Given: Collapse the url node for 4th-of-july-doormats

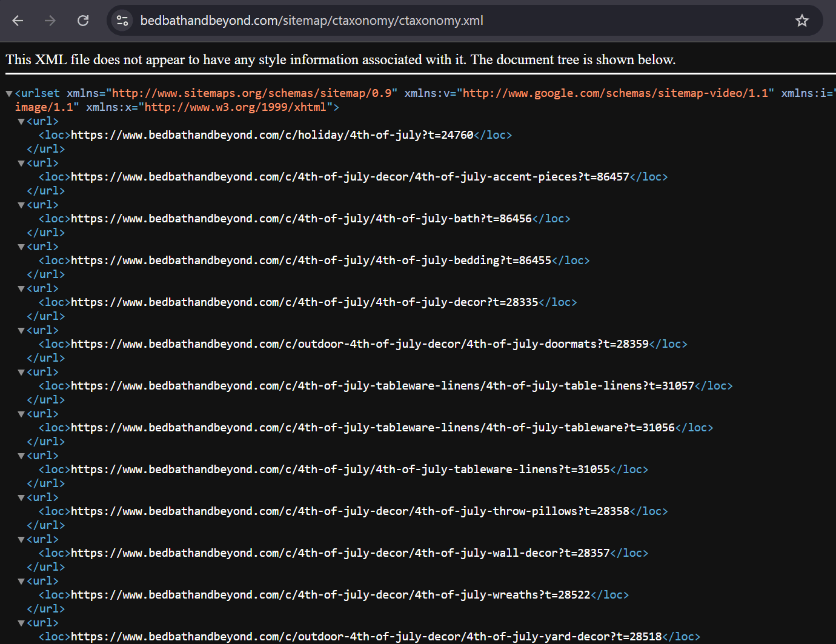Looking at the screenshot, I should point(21,331).
